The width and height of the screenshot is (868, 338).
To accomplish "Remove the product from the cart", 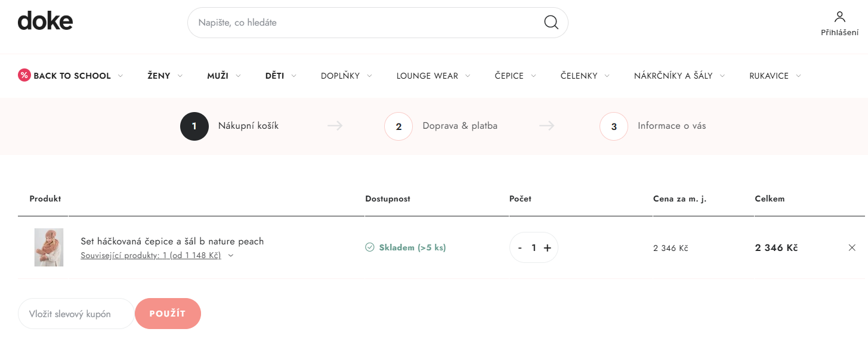I will point(852,247).
